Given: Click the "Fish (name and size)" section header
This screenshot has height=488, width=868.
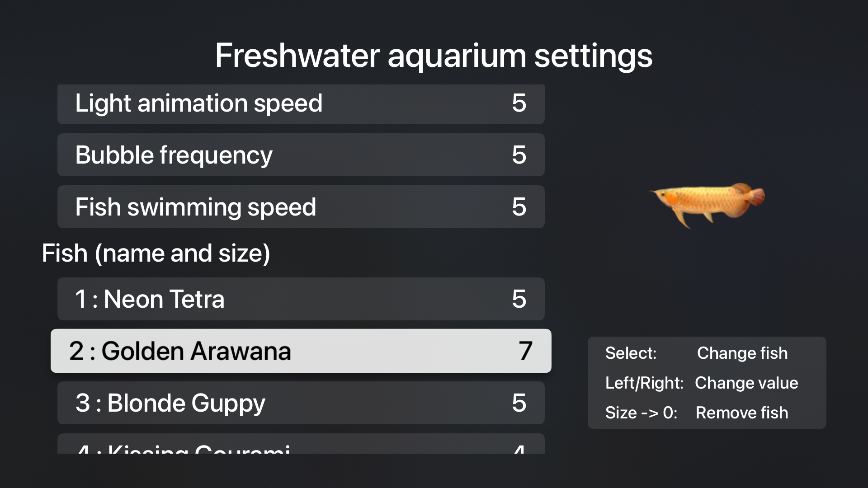Looking at the screenshot, I should click(x=156, y=253).
